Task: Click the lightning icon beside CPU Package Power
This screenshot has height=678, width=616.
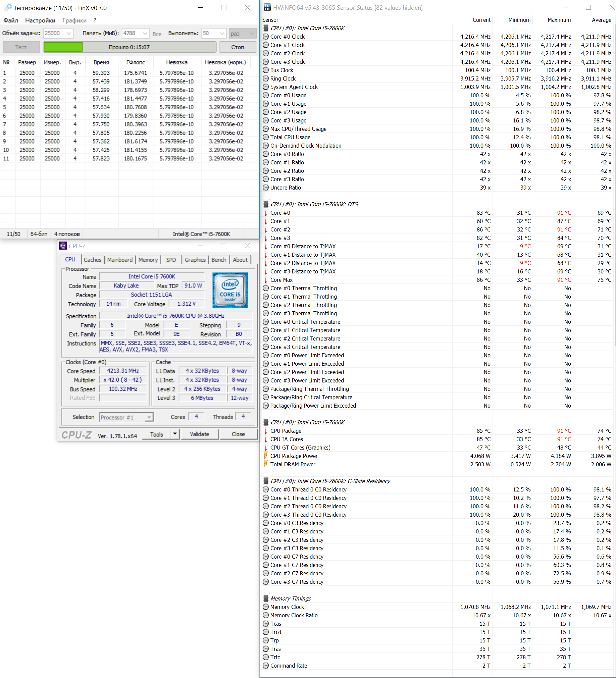Action: pyautogui.click(x=266, y=456)
